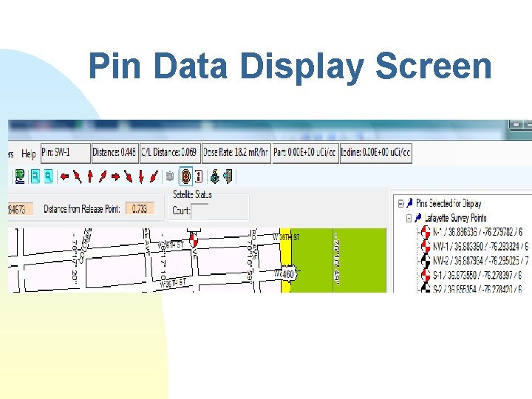
Task: Click the C/L Distance 0.069 field
Action: coord(170,154)
